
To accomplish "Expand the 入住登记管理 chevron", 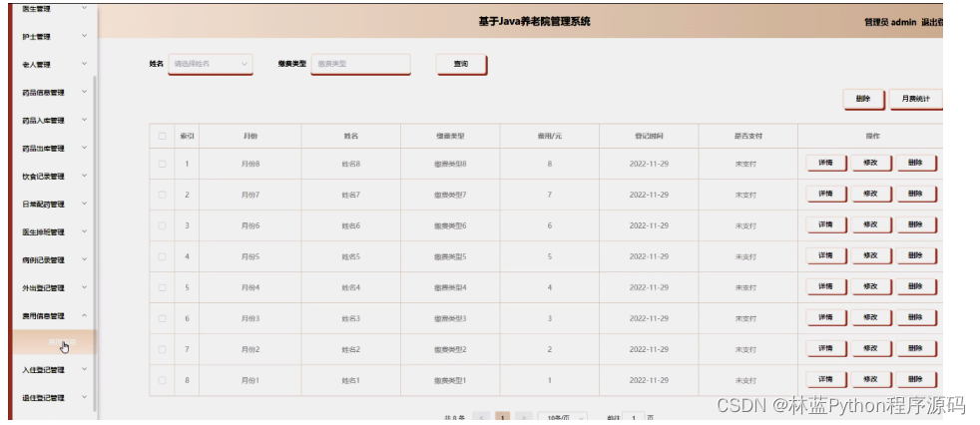I will click(x=85, y=369).
